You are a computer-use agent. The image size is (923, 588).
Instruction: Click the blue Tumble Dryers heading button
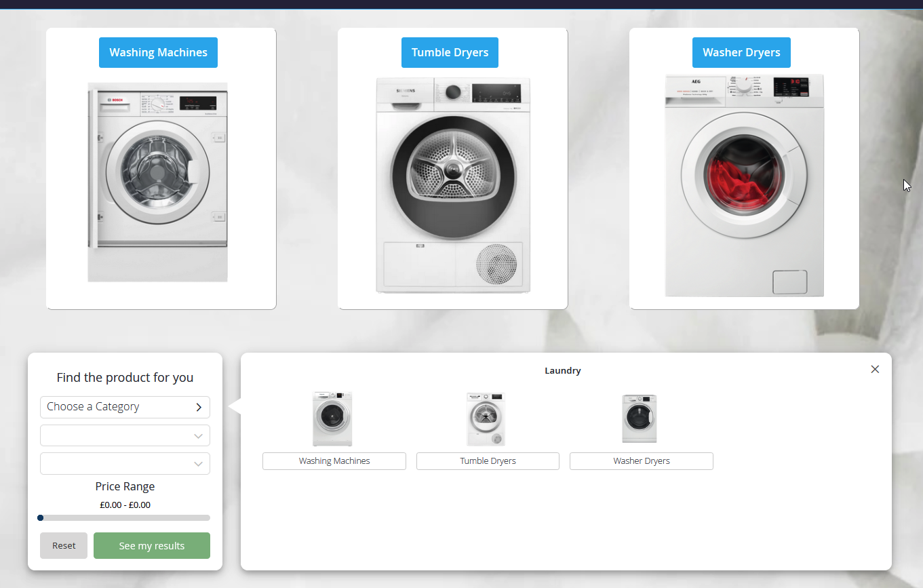(450, 52)
